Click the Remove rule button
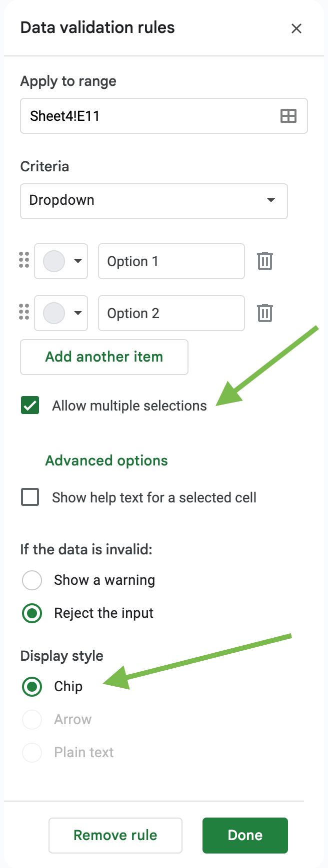The width and height of the screenshot is (328, 868). click(x=115, y=835)
